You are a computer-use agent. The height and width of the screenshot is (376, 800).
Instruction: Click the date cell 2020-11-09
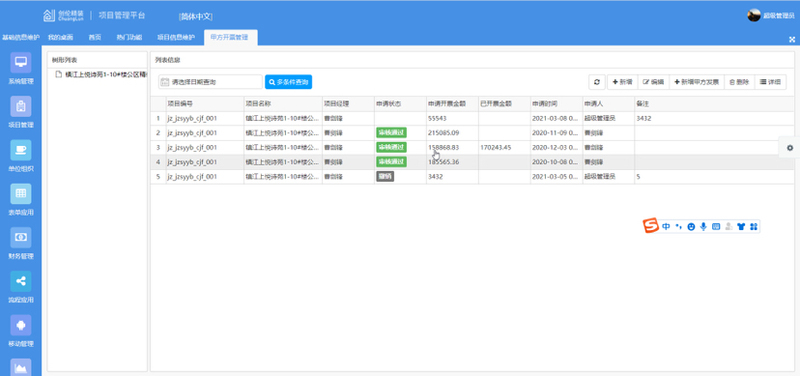pos(556,133)
